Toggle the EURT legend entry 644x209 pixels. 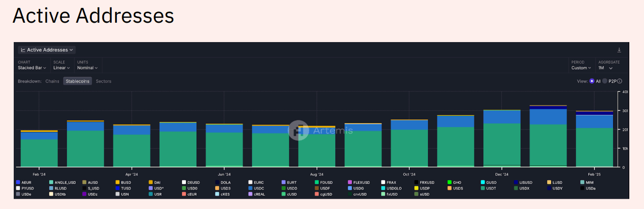pos(289,182)
